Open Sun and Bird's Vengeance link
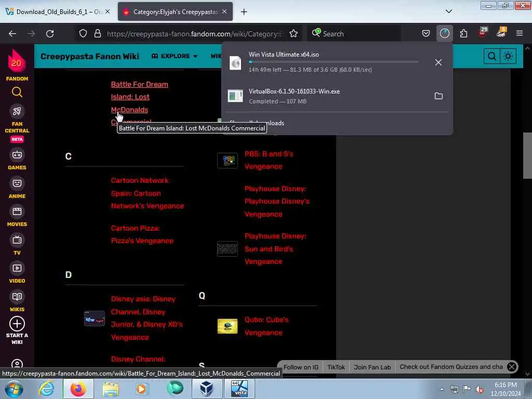 tap(275, 249)
